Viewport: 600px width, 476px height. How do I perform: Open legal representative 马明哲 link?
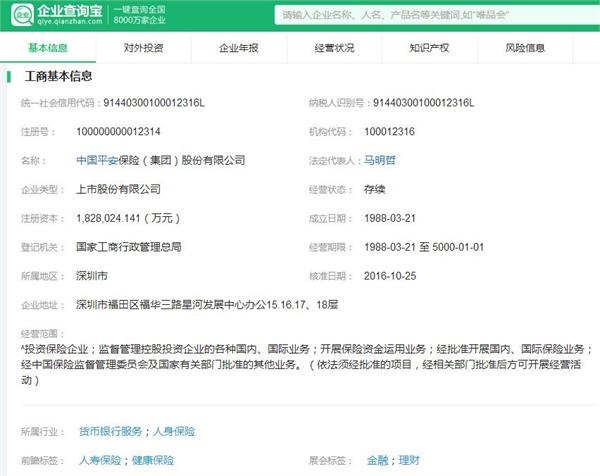click(380, 160)
